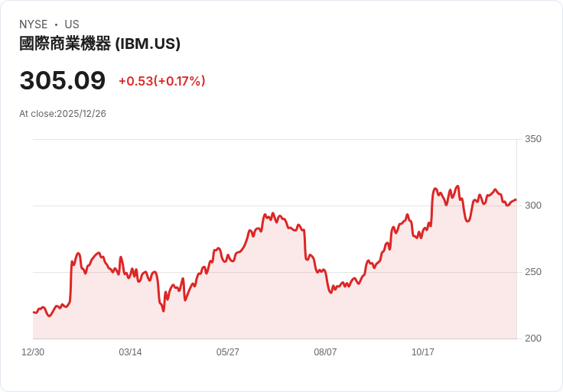
Task: Click the 03/14 date axis label
Action: (x=130, y=352)
